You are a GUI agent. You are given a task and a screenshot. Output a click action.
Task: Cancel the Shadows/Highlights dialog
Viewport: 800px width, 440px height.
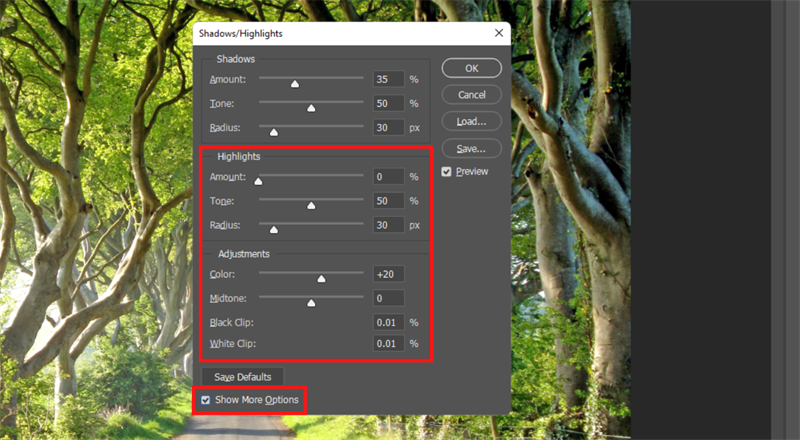(x=471, y=94)
